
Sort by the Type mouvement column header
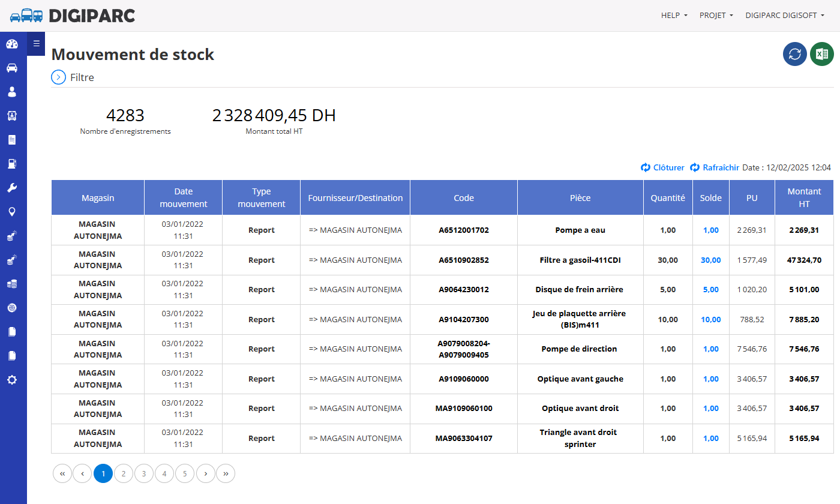(x=262, y=197)
